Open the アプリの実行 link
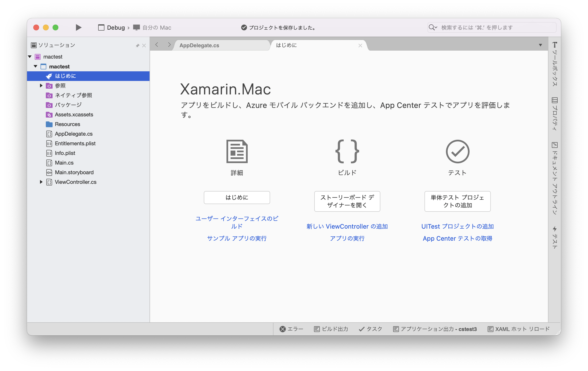 (347, 238)
